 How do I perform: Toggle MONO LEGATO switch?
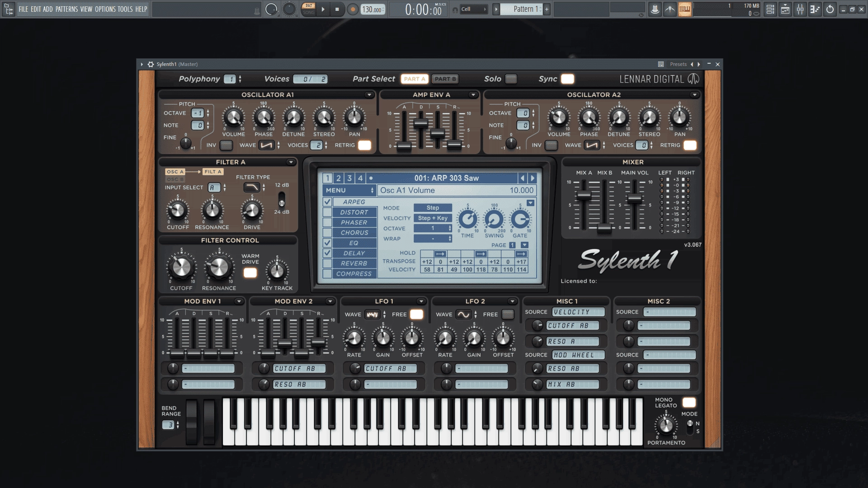689,402
